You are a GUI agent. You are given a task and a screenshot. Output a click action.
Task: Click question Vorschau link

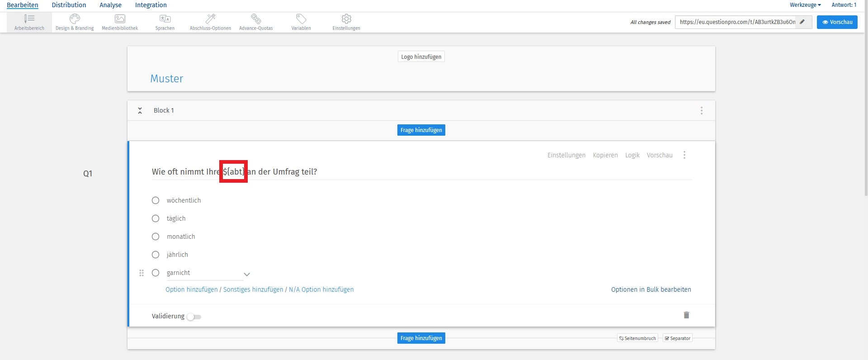point(660,155)
